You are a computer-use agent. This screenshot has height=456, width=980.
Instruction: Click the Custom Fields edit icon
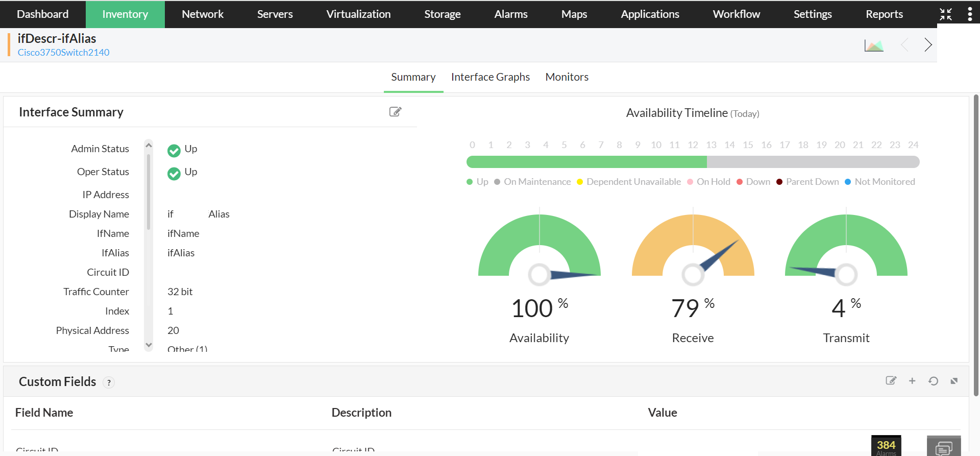click(x=891, y=381)
